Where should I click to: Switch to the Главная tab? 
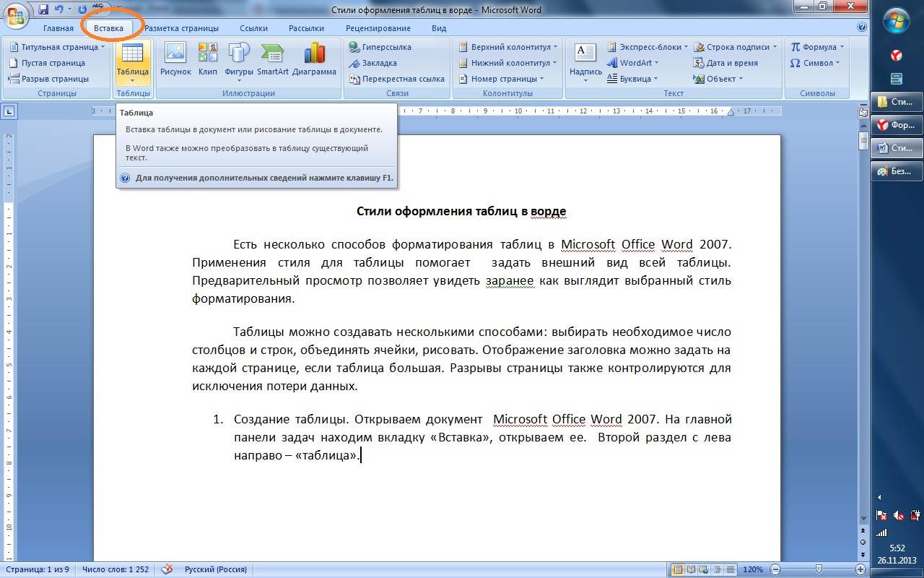(58, 28)
